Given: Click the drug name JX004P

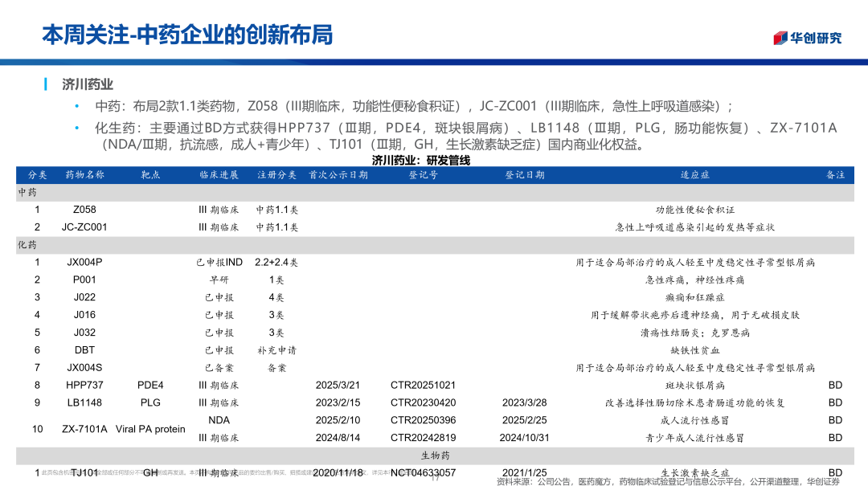Looking at the screenshot, I should (84, 263).
